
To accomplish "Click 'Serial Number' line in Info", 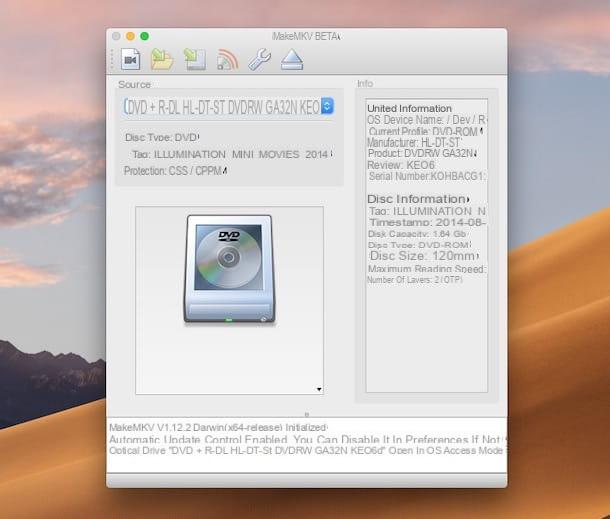I will click(x=427, y=176).
